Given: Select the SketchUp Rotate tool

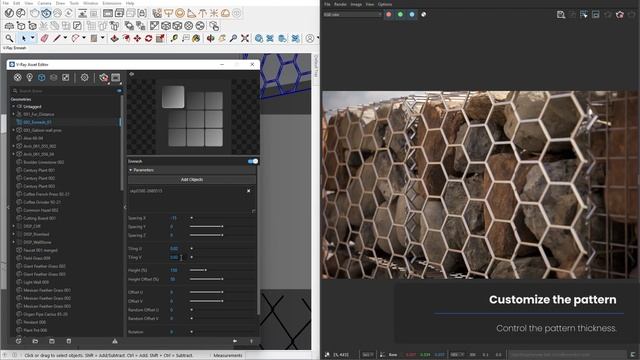Looking at the screenshot, I should (149, 38).
